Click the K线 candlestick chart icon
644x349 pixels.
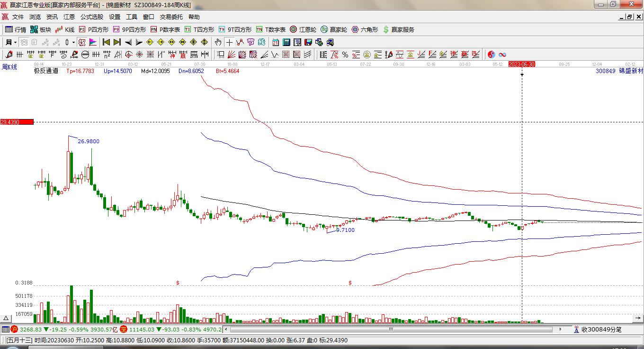[x=64, y=29]
